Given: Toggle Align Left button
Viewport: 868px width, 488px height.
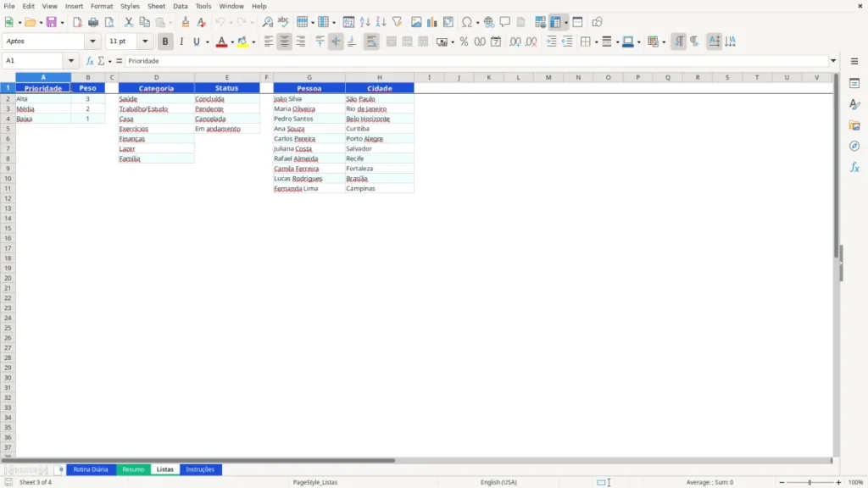Looking at the screenshot, I should tap(269, 42).
